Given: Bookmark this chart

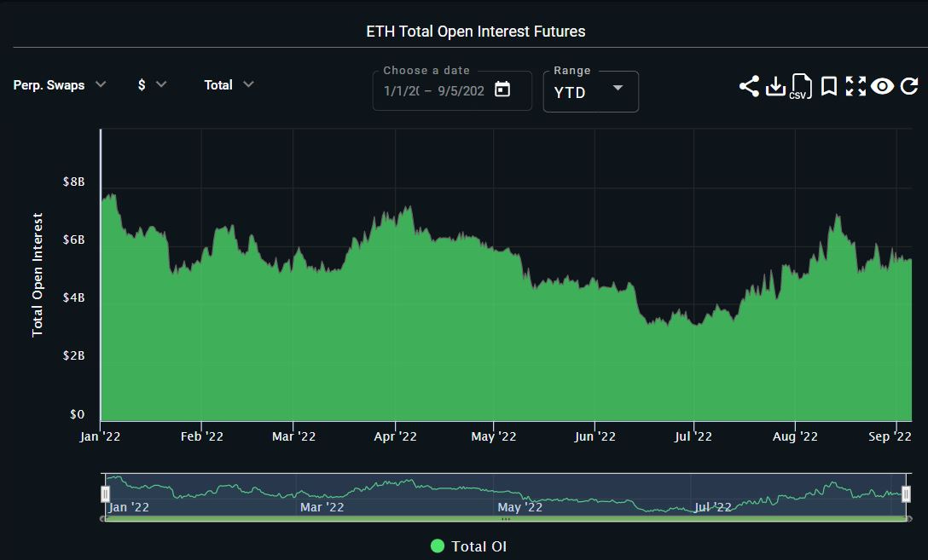Looking at the screenshot, I should pos(829,86).
